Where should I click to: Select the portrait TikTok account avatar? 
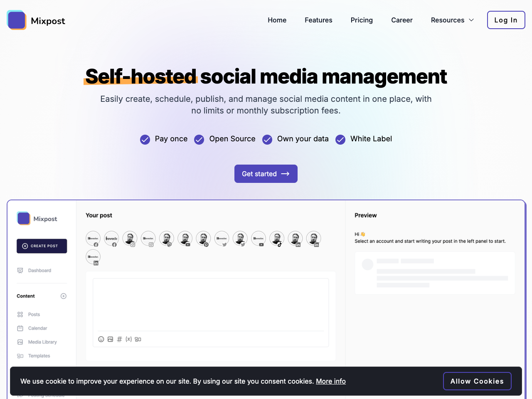pos(277,239)
